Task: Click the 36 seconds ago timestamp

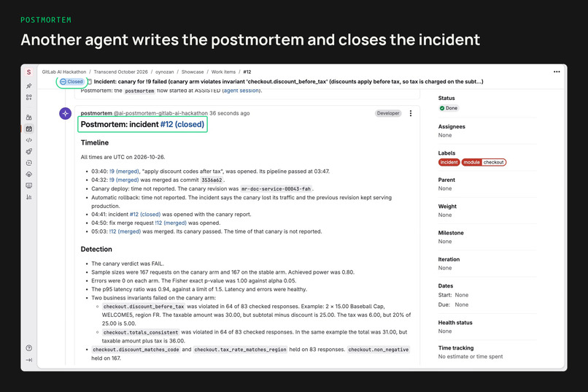Action: [x=230, y=113]
